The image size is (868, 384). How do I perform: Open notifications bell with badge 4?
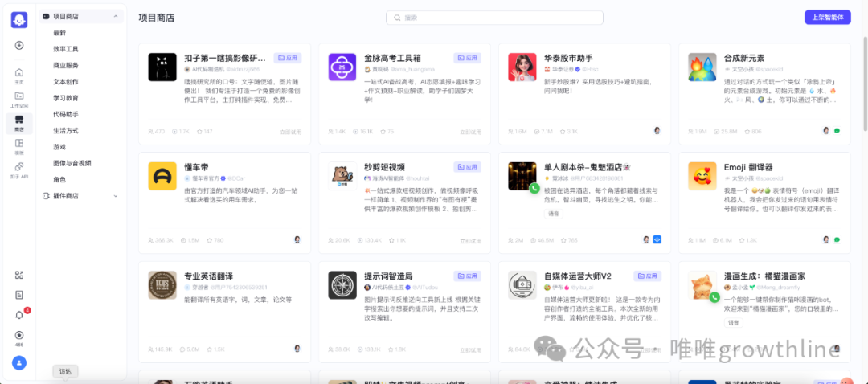tap(20, 314)
